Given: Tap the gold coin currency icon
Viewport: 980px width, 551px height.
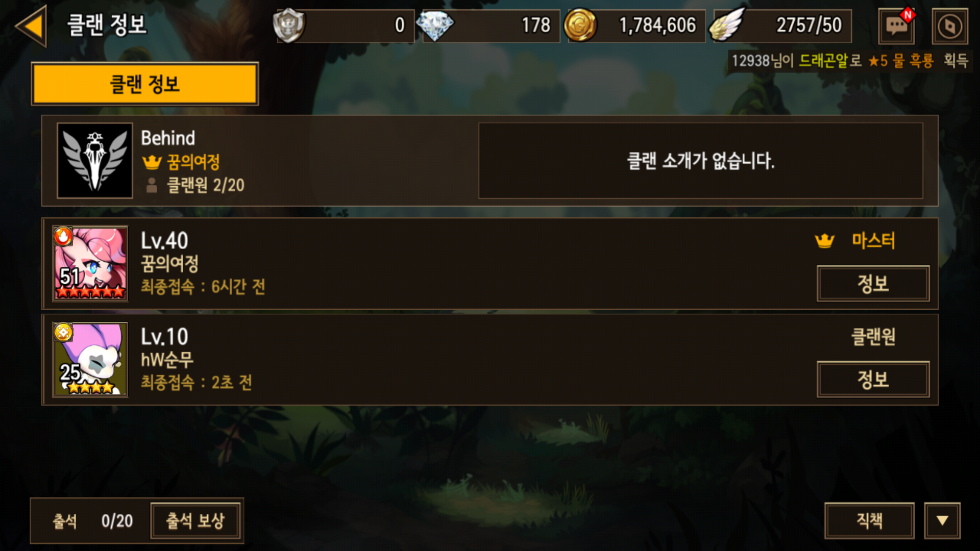Looking at the screenshot, I should pos(580,25).
